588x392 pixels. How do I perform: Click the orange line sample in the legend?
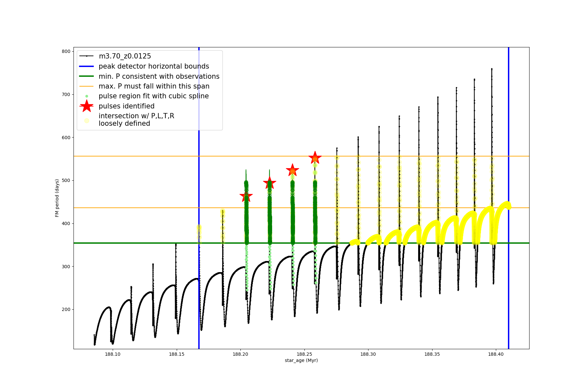point(87,86)
